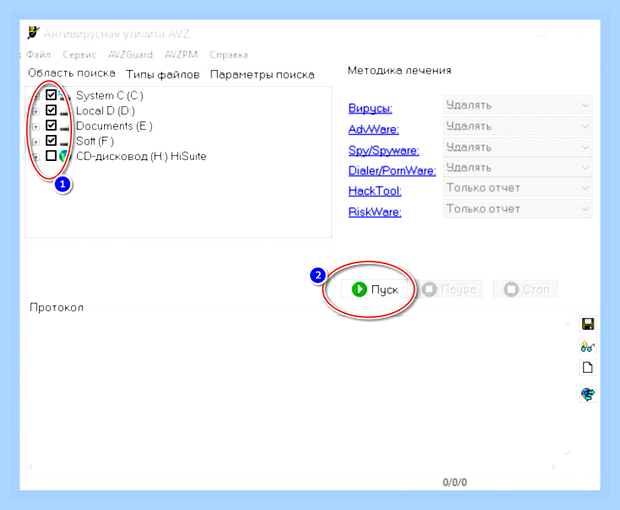Click the CD drive HiSuite disc icon
620x510 pixels.
(64, 156)
